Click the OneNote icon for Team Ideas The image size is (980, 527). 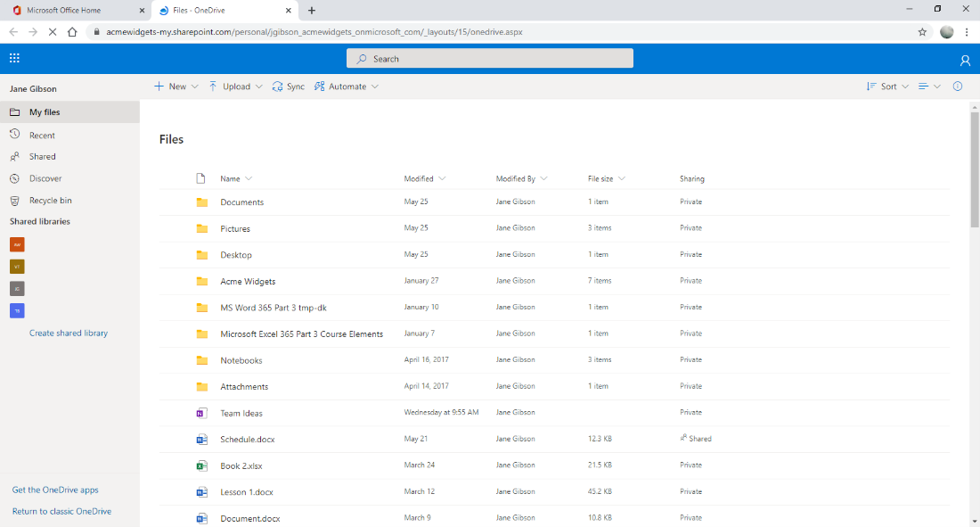pyautogui.click(x=201, y=413)
